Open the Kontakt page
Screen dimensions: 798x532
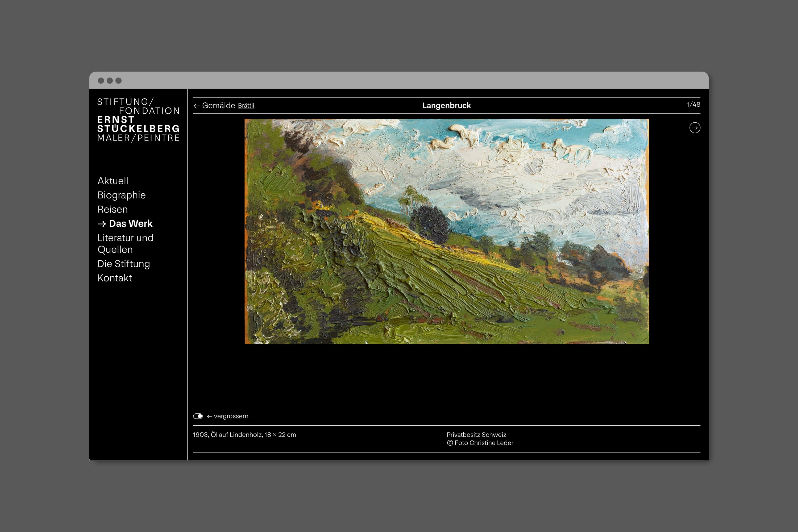(115, 278)
